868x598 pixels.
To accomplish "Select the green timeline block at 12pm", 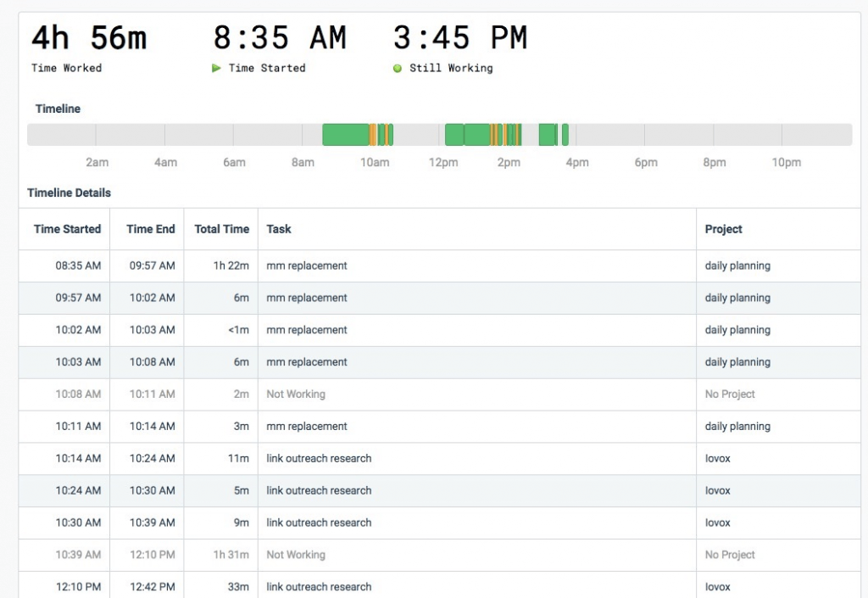I will coord(454,135).
